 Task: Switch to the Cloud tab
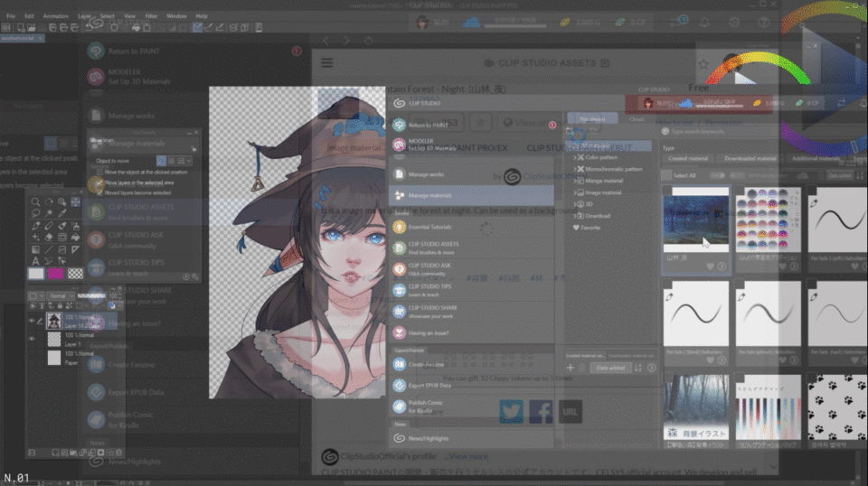coord(637,118)
